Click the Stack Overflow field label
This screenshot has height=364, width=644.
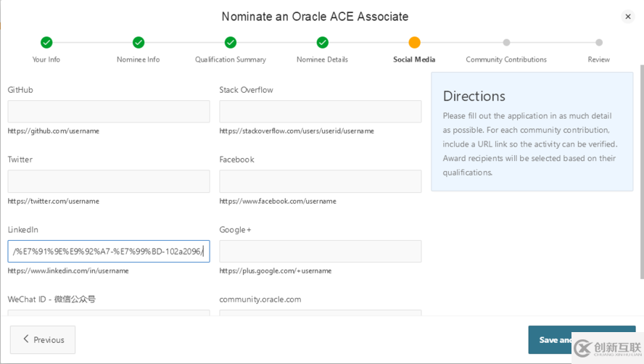coord(246,90)
